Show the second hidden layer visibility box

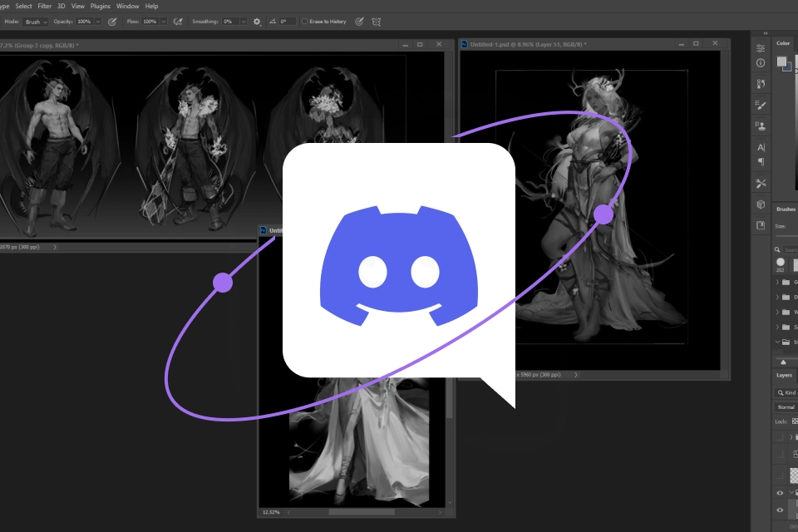point(780,454)
